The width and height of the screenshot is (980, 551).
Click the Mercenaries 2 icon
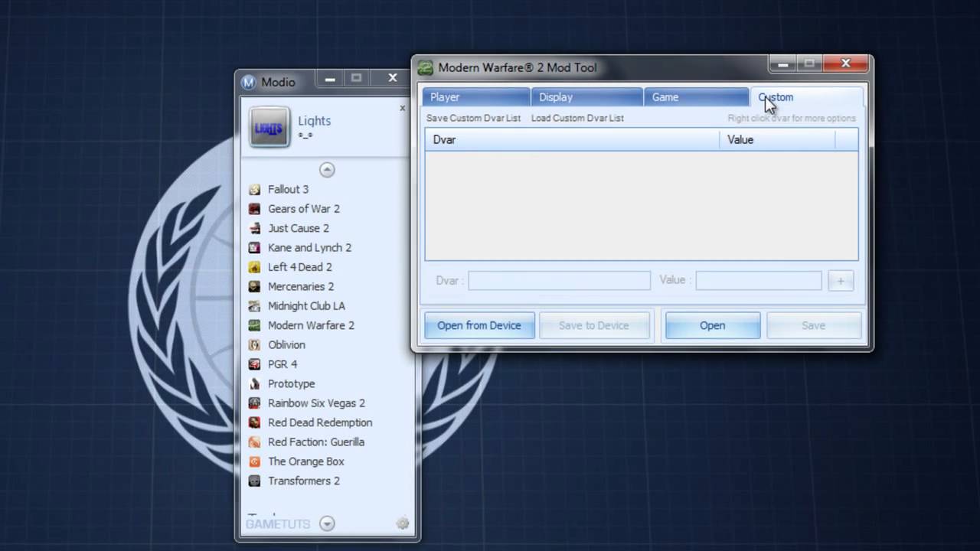[254, 286]
